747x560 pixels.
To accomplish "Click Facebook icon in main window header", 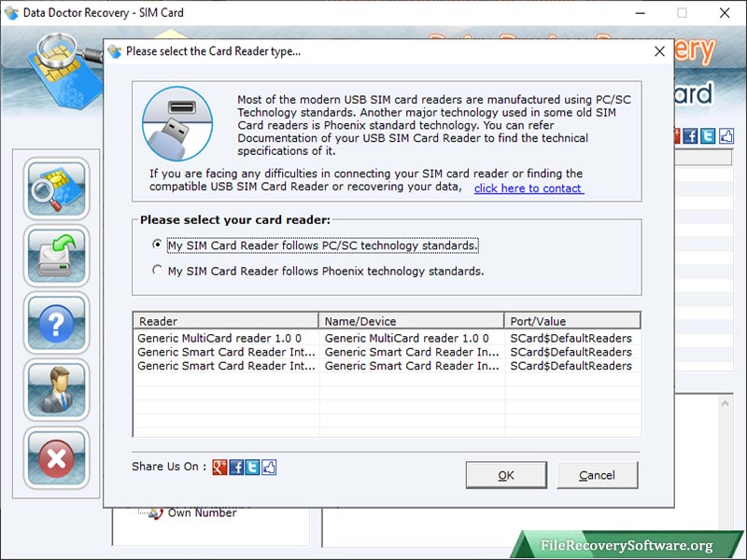I will pos(690,136).
